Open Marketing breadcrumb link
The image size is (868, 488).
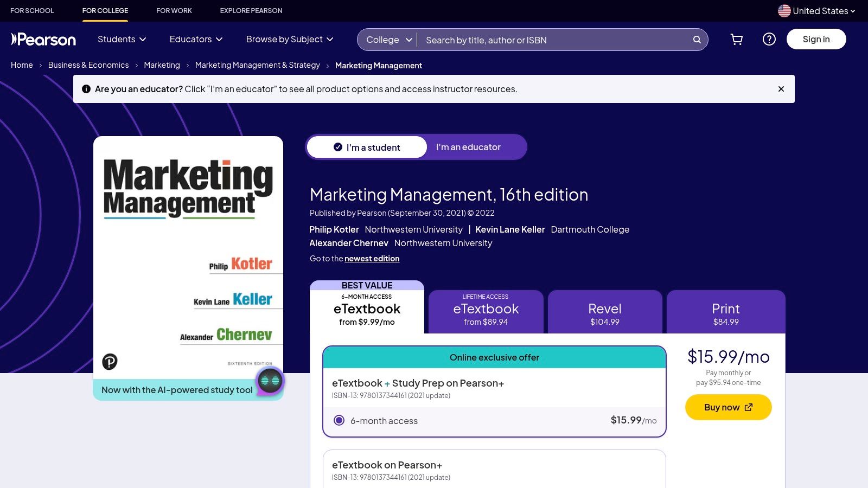(x=162, y=65)
